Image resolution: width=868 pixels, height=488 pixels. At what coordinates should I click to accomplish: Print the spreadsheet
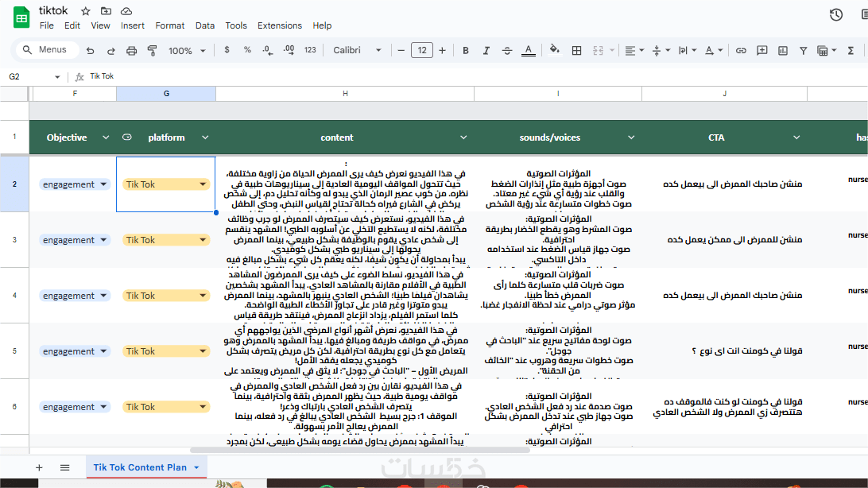click(x=131, y=50)
